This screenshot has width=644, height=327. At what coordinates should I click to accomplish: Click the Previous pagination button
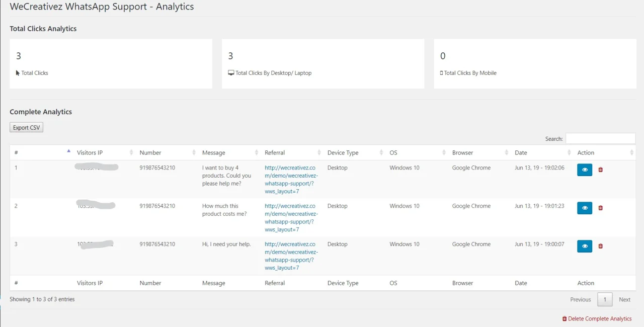pyautogui.click(x=581, y=299)
